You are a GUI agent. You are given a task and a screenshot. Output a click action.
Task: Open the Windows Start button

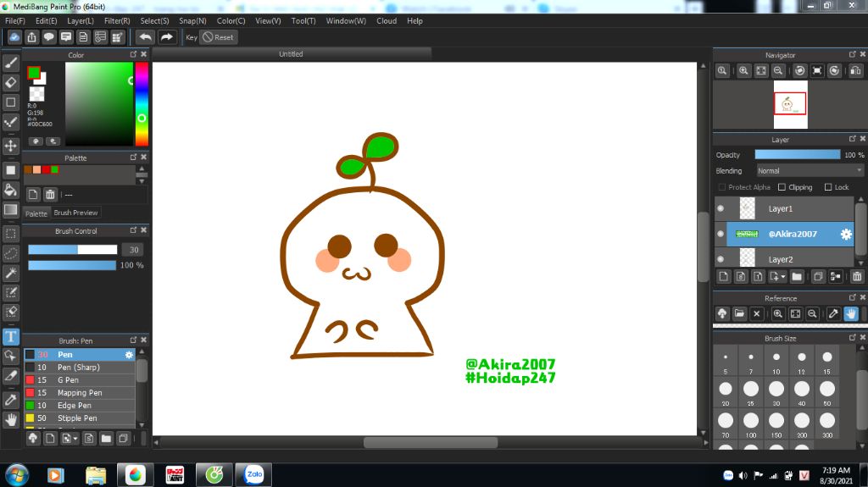click(x=17, y=475)
